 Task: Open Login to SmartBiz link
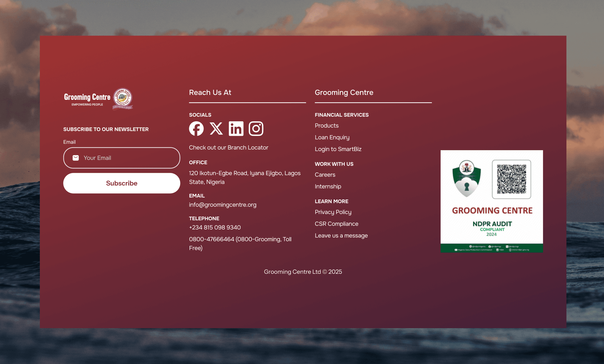pos(338,149)
